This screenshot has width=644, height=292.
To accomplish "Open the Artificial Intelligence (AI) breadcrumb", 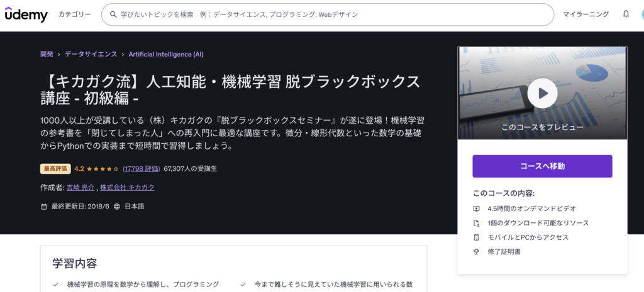I will coord(166,55).
